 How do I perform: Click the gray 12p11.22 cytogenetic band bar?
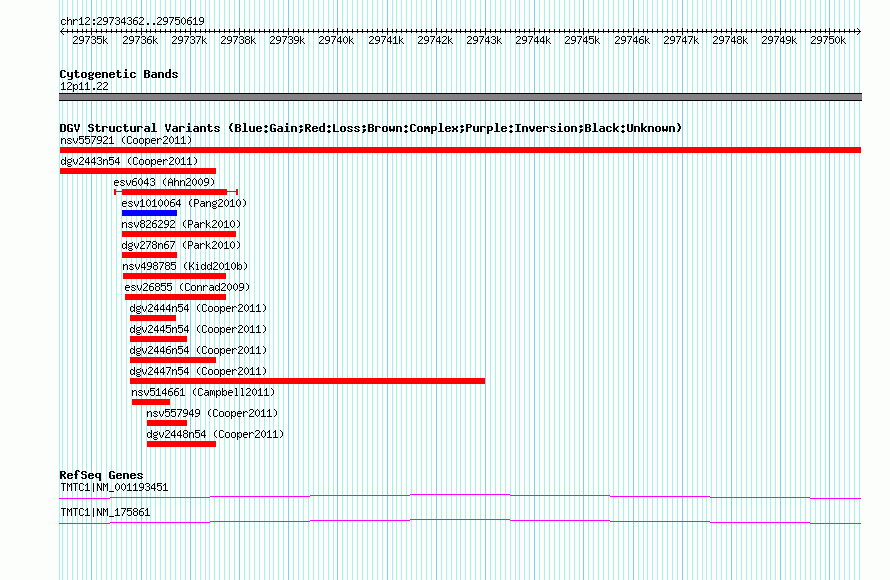[460, 97]
